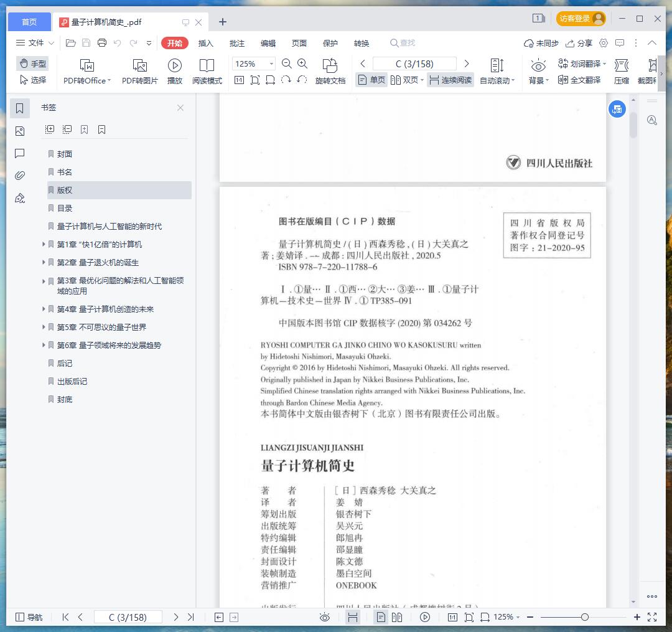Open the 文件 menu

(x=35, y=43)
